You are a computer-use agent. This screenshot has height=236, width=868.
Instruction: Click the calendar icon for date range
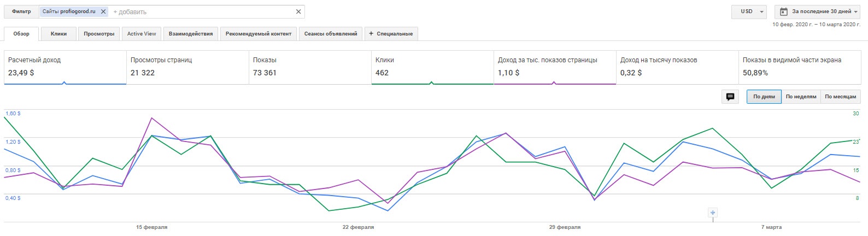coord(784,11)
